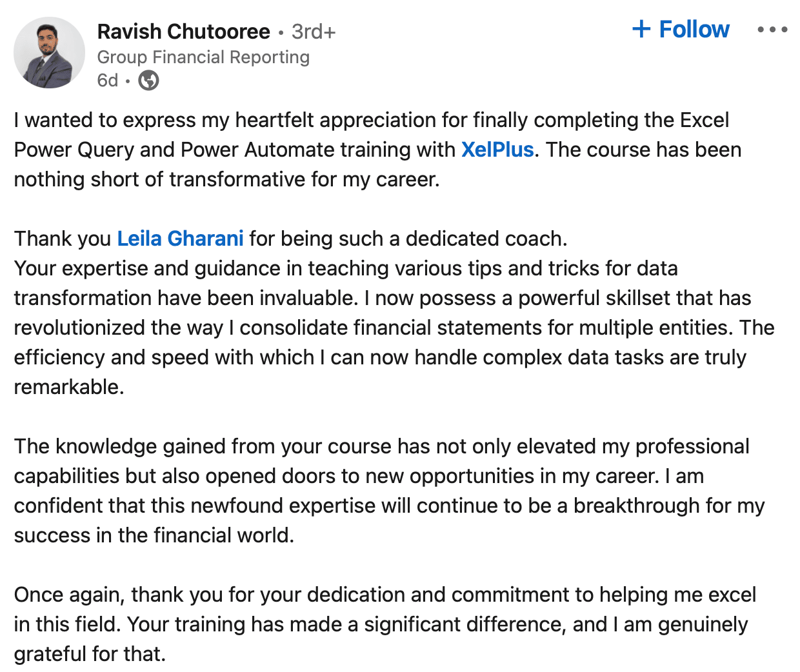800x672 pixels.
Task: Open Ravish Chutooree's profile photo
Action: coord(49,53)
